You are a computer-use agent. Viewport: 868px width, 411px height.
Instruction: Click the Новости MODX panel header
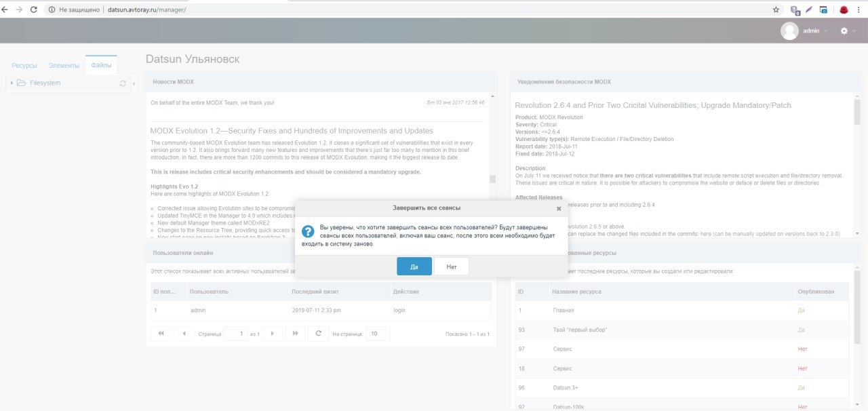[321, 81]
